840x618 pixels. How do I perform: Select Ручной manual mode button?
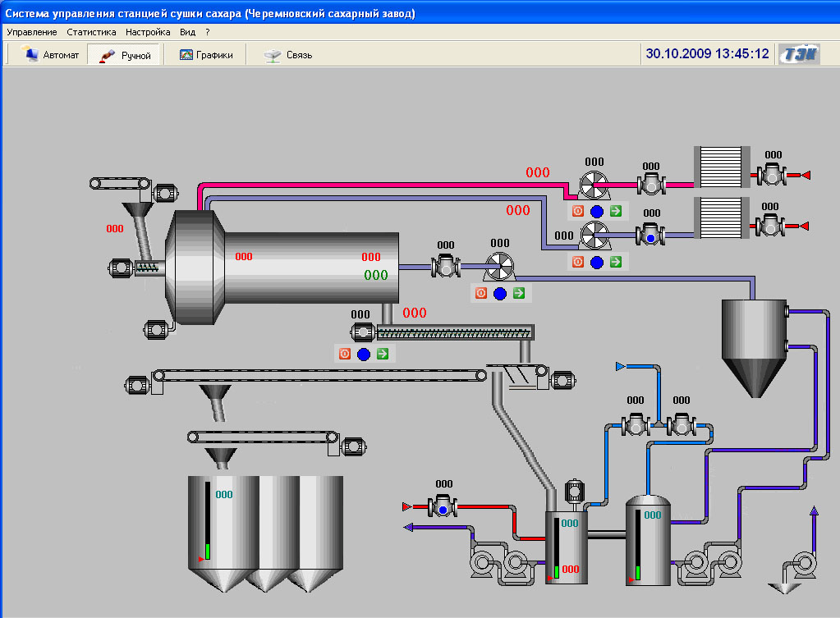coord(126,55)
